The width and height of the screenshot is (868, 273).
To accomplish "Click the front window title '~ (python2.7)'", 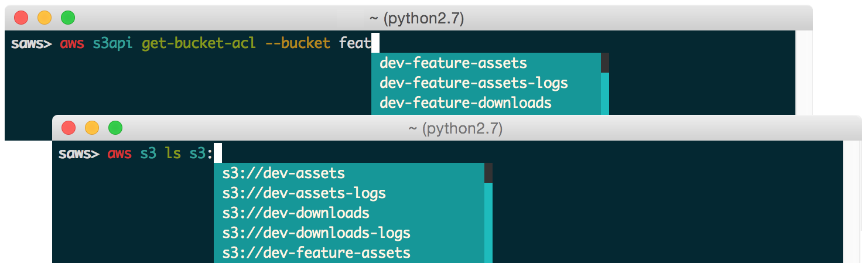I will tap(455, 128).
